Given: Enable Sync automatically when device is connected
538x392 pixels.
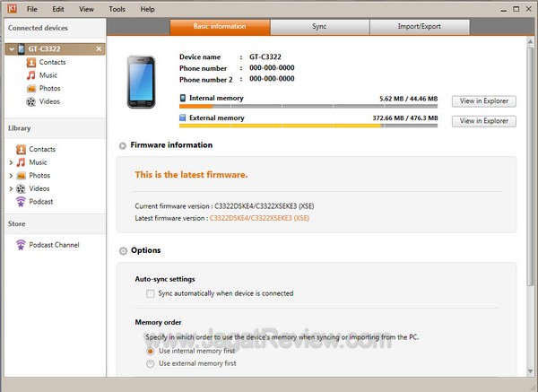Looking at the screenshot, I should pyautogui.click(x=150, y=293).
